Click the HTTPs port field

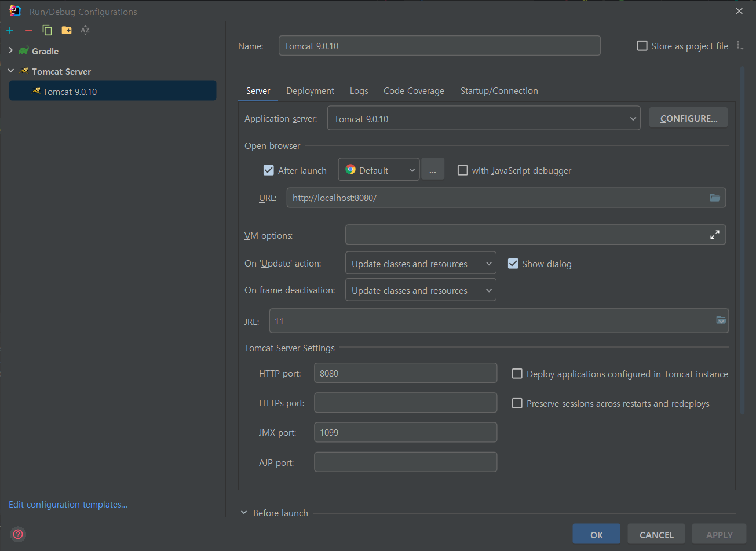tap(406, 403)
